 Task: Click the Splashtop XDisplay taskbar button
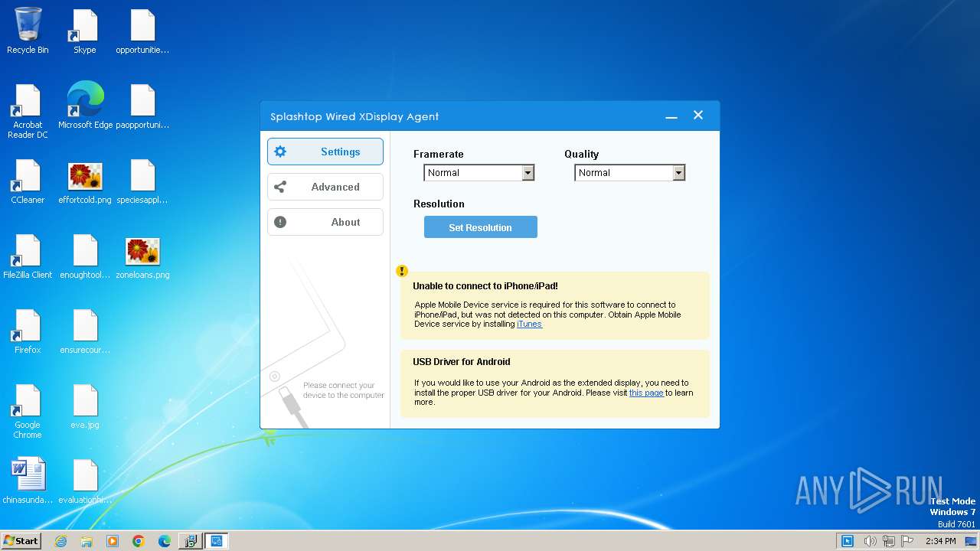tap(217, 541)
